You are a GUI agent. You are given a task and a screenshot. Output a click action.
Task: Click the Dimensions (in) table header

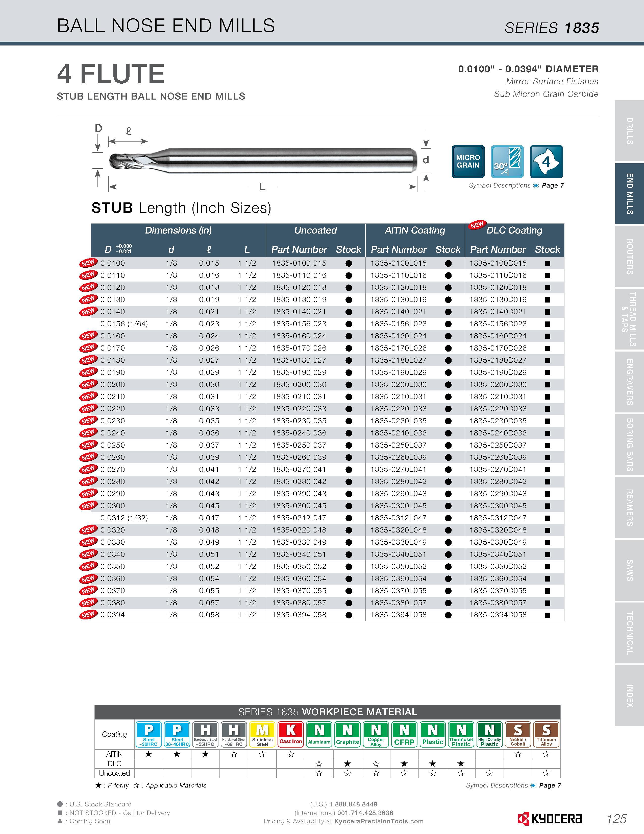point(178,230)
